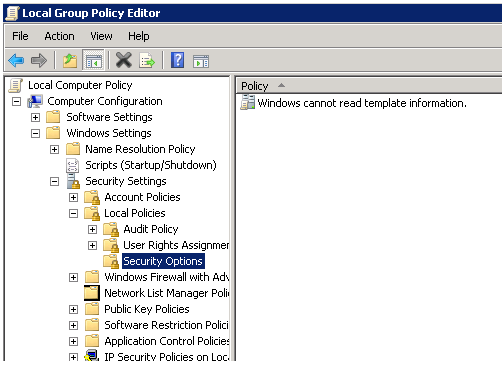The width and height of the screenshot is (502, 366).
Task: Expand the User Rights Assignment node
Action: tap(92, 245)
